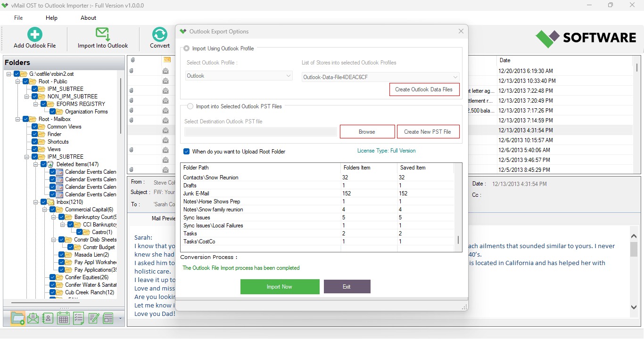This screenshot has height=339, width=644.
Task: Uncheck the Root - Public folder checkbox
Action: [26, 81]
